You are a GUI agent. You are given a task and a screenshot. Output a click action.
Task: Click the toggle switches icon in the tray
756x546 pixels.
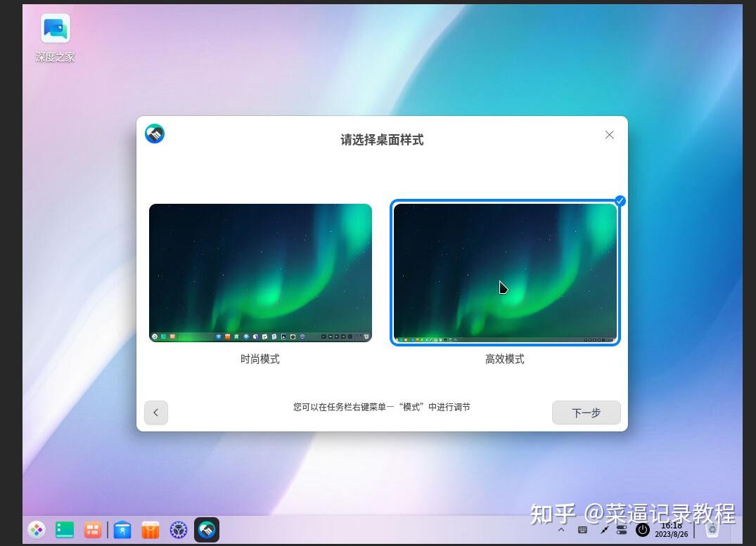[x=623, y=529]
